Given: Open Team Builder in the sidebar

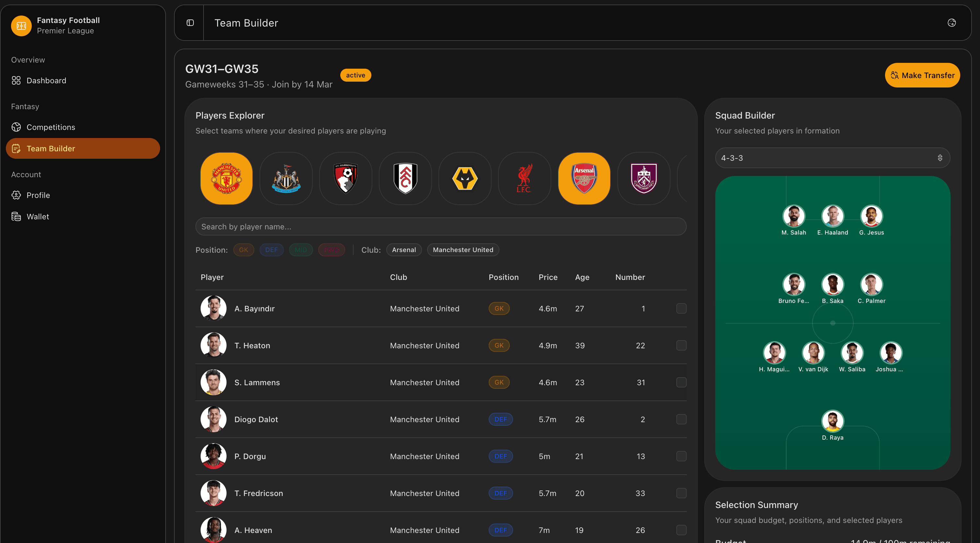Looking at the screenshot, I should tap(83, 148).
